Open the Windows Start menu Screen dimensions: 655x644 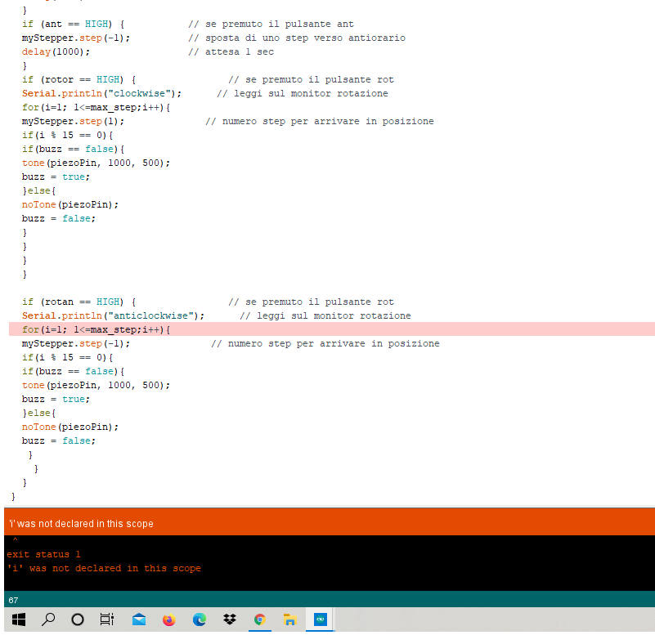(18, 619)
